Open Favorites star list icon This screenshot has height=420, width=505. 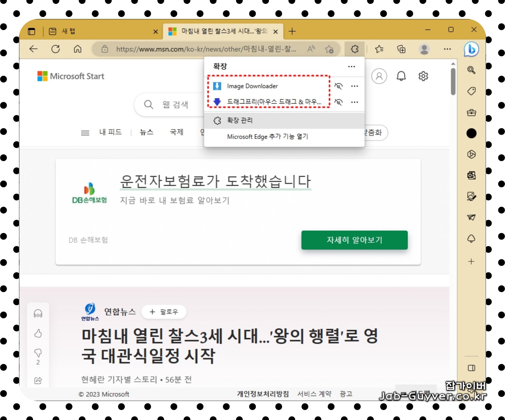tap(379, 49)
